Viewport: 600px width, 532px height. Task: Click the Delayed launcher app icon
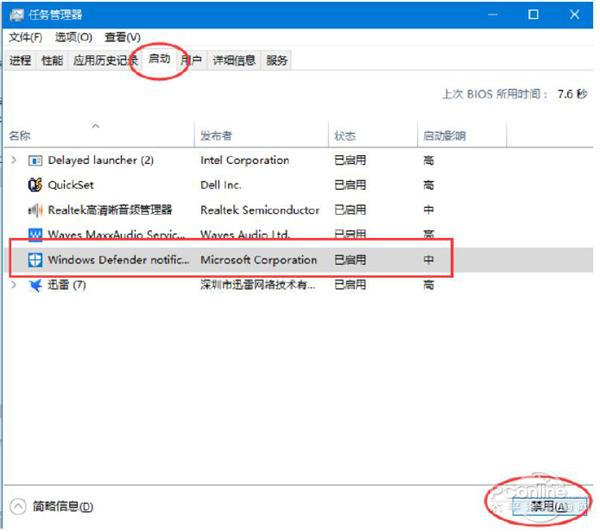coord(35,160)
